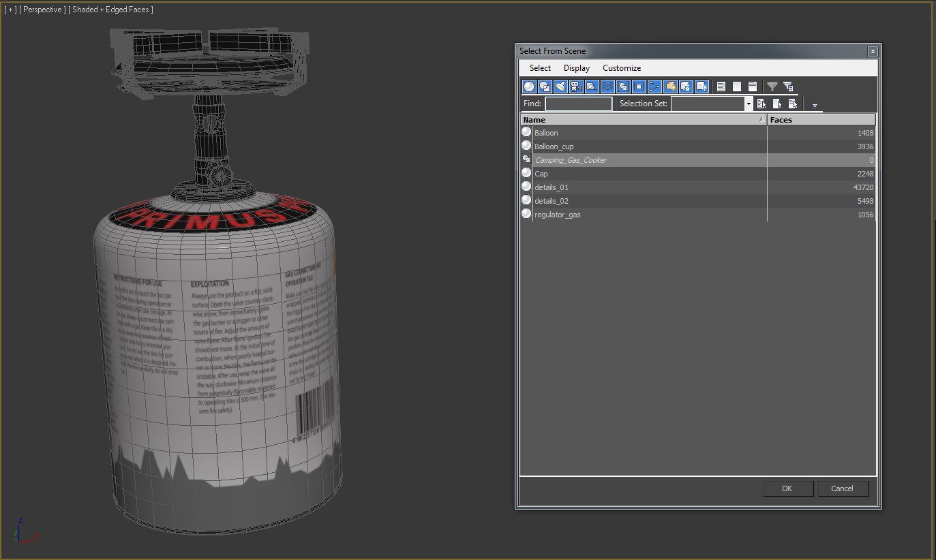Image resolution: width=936 pixels, height=560 pixels.
Task: Click the Find text field
Action: [579, 104]
